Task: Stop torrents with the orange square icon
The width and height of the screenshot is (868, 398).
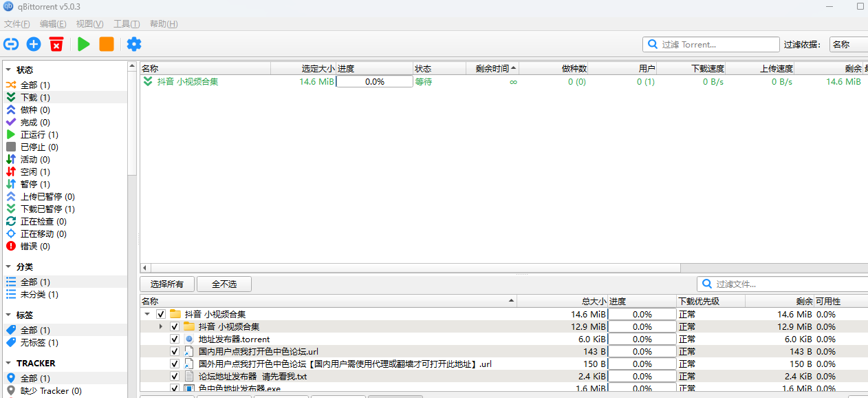Action: click(107, 44)
